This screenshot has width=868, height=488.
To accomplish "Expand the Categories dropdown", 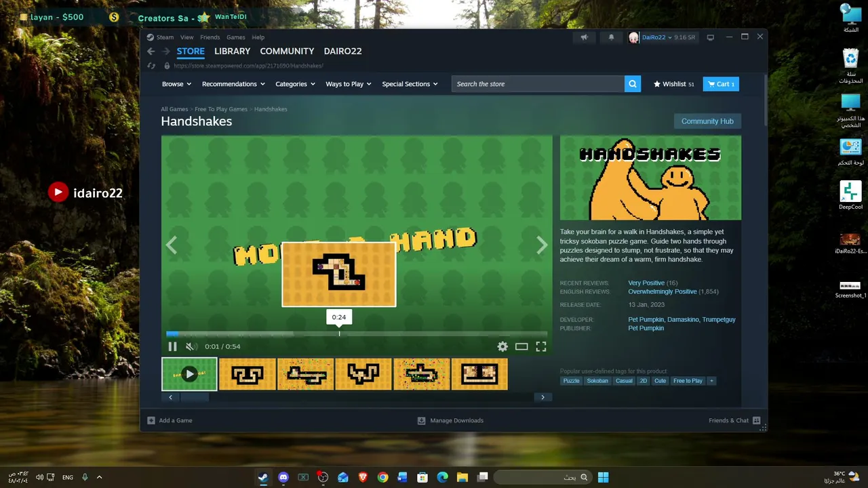I will 295,84.
